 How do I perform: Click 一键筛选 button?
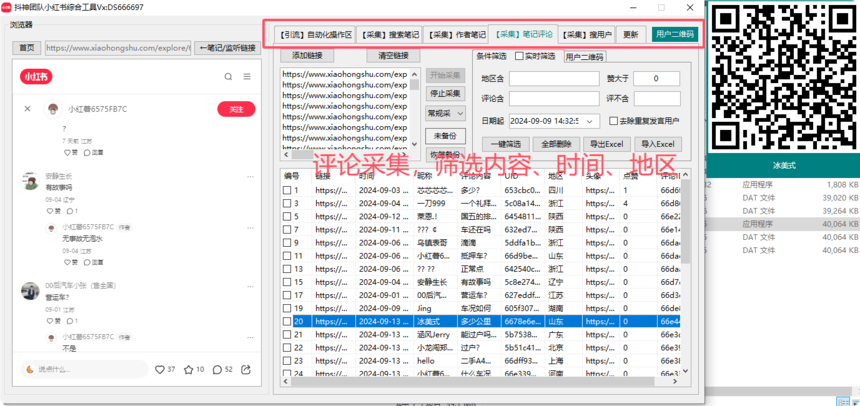click(x=506, y=144)
